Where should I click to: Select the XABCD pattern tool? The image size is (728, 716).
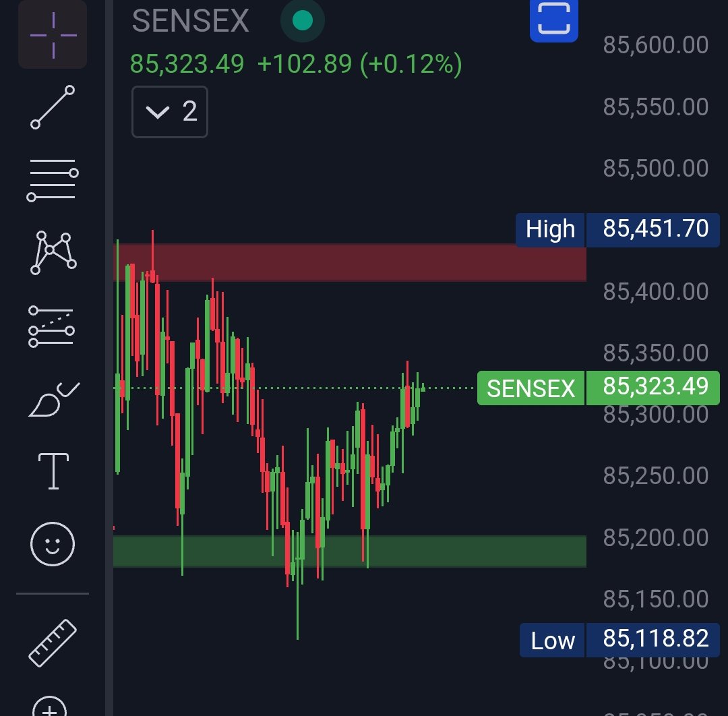pos(53,253)
